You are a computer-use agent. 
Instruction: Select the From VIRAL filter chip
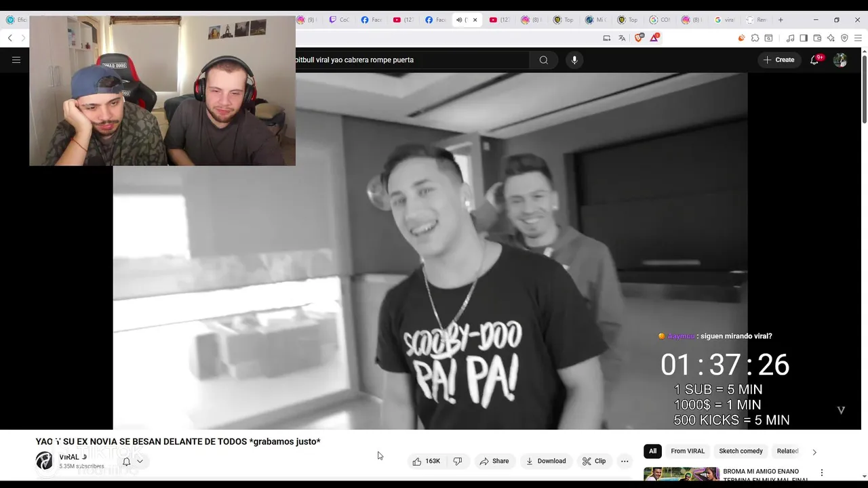[688, 451]
